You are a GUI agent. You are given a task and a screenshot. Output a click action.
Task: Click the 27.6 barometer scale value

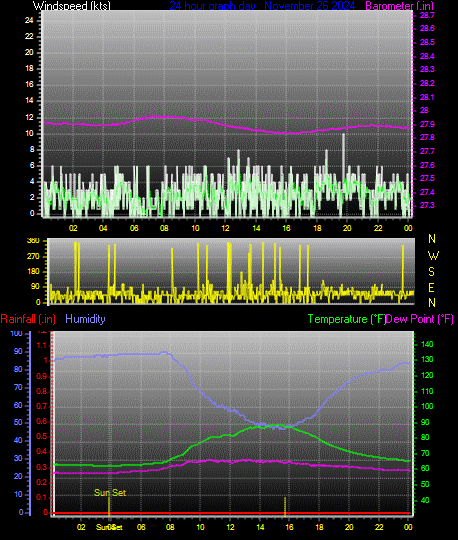(x=427, y=165)
